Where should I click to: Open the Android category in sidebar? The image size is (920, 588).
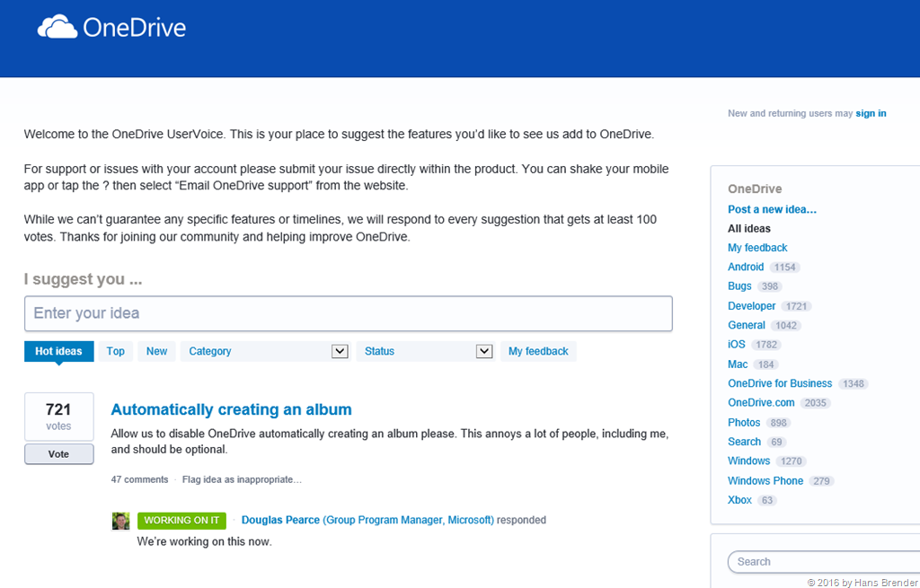point(746,267)
